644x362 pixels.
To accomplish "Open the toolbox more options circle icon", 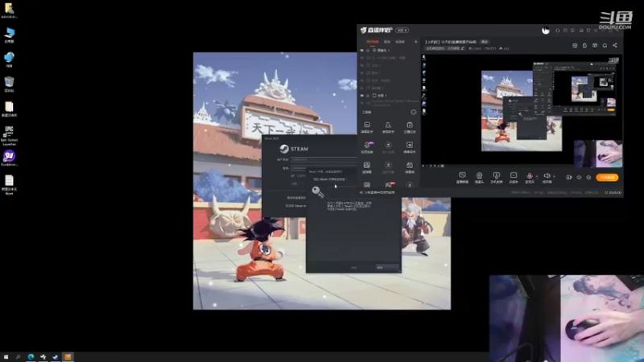I will (x=413, y=112).
